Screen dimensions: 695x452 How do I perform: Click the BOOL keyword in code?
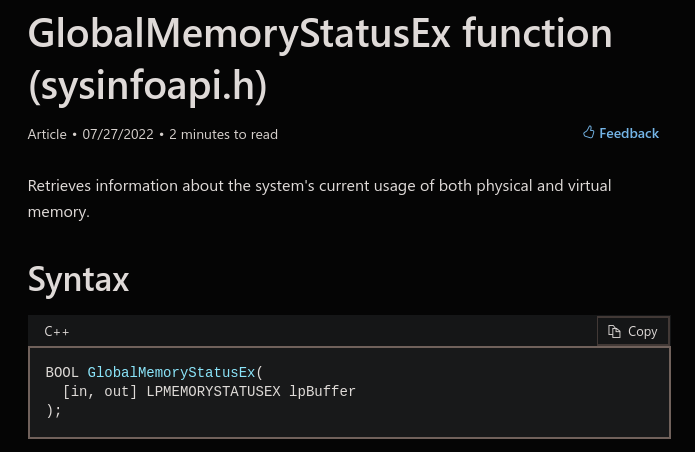pos(62,372)
